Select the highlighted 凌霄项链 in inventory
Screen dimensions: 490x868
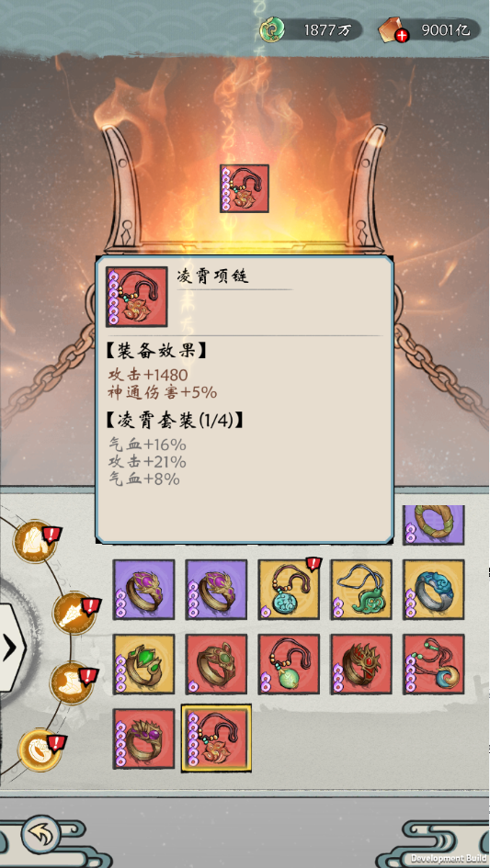[x=216, y=738]
